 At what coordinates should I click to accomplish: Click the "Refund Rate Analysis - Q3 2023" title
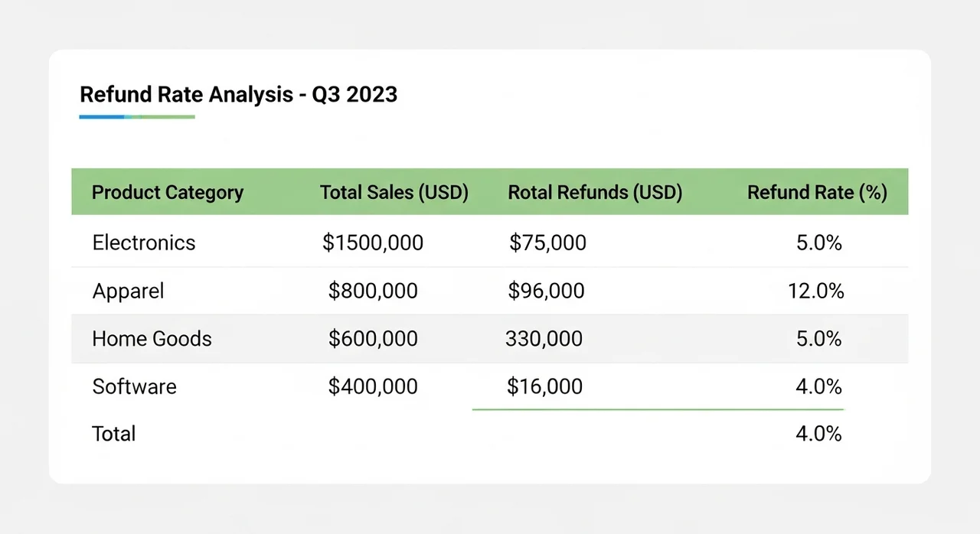[239, 95]
